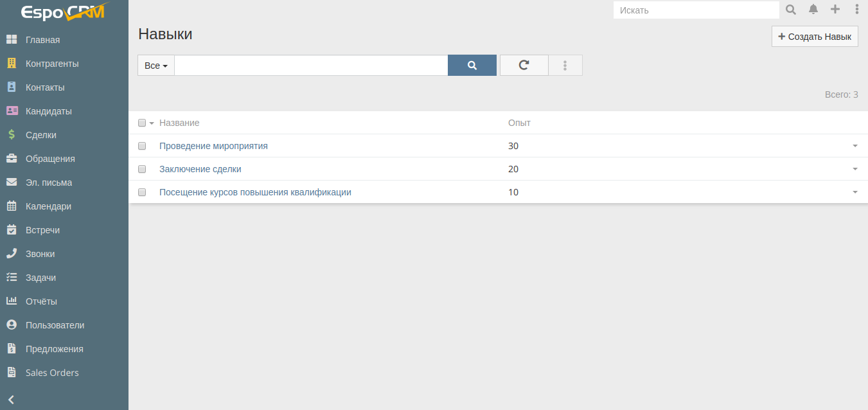
Task: Open the quick create plus icon
Action: [835, 10]
